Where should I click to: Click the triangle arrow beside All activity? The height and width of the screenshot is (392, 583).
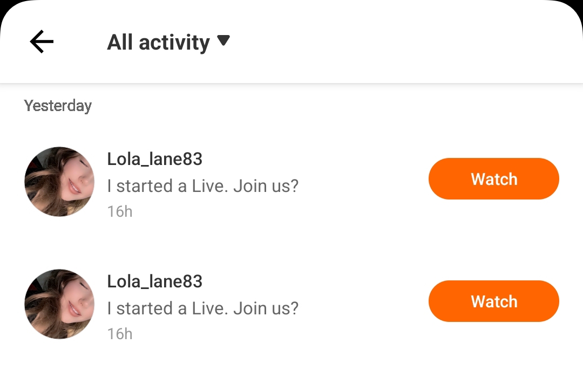pos(223,40)
